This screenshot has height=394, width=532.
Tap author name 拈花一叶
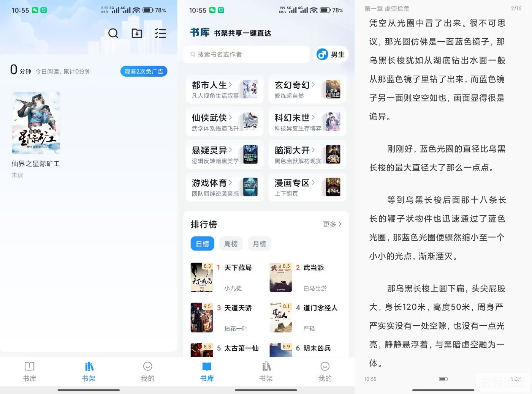click(x=236, y=329)
